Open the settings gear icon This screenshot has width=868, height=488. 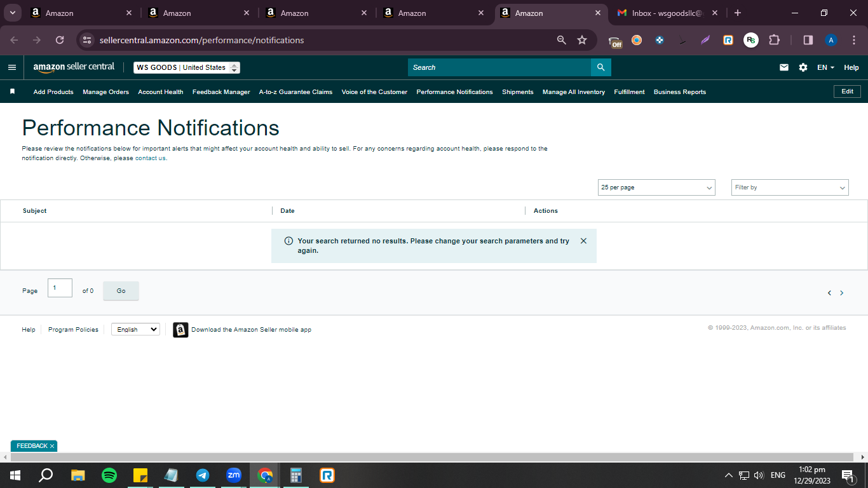tap(803, 67)
